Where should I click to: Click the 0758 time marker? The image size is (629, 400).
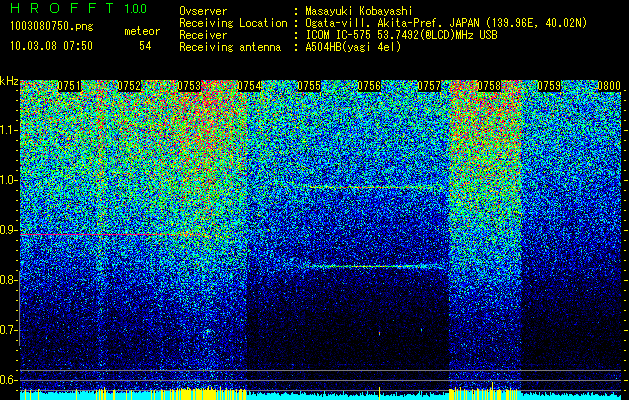tap(489, 86)
